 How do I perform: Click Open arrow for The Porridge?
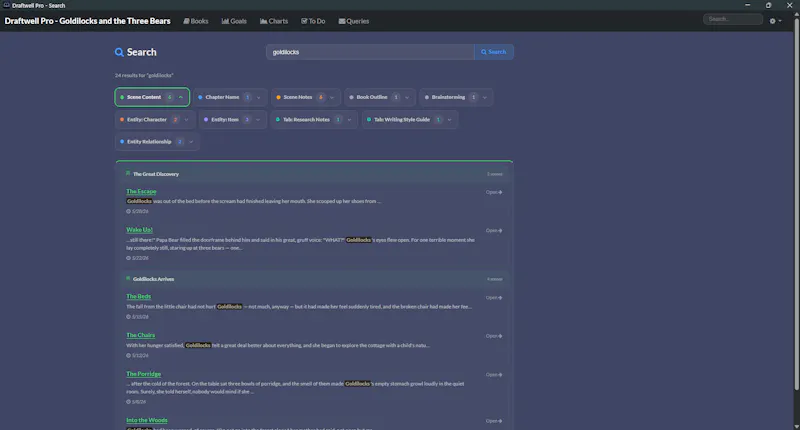pos(494,374)
